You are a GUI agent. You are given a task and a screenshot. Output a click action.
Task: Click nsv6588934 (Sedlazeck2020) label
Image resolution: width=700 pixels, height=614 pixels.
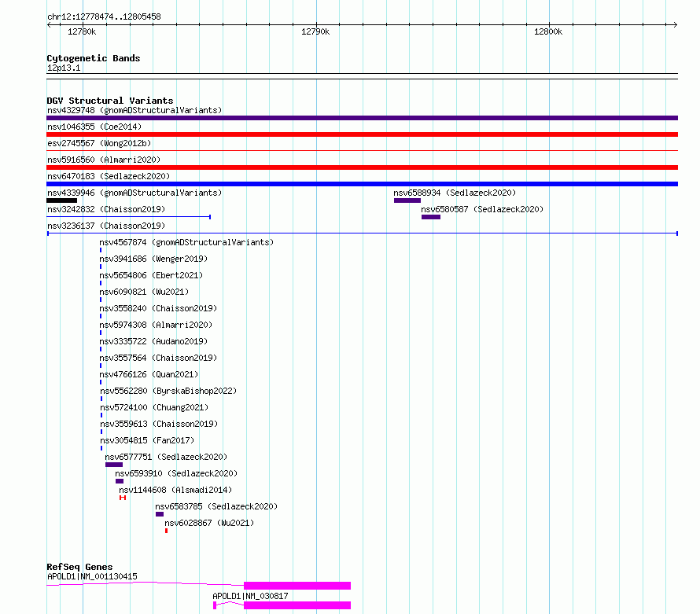click(455, 193)
